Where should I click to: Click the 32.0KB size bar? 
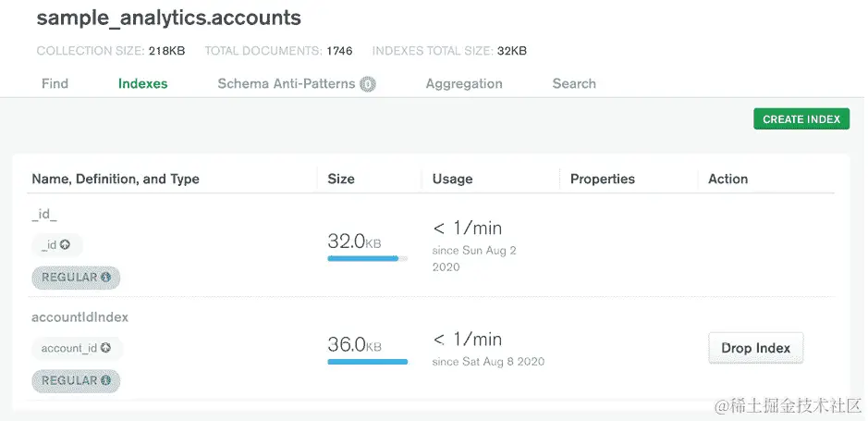(x=367, y=259)
